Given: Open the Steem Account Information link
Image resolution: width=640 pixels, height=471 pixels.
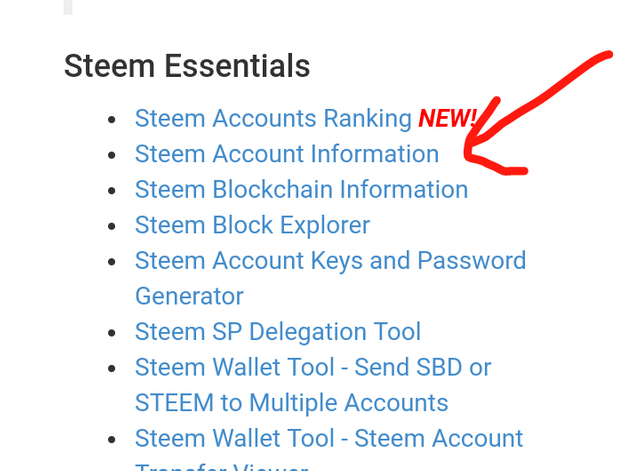Looking at the screenshot, I should 286,154.
